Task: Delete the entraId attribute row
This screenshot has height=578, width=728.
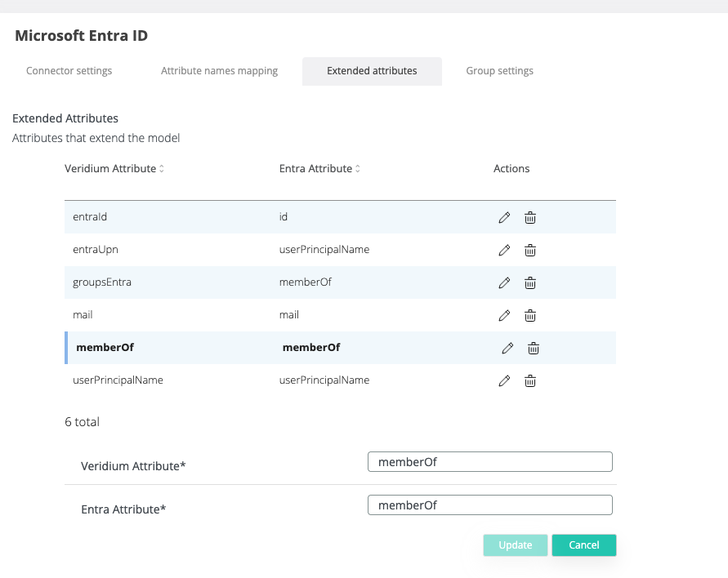Action: click(x=530, y=217)
